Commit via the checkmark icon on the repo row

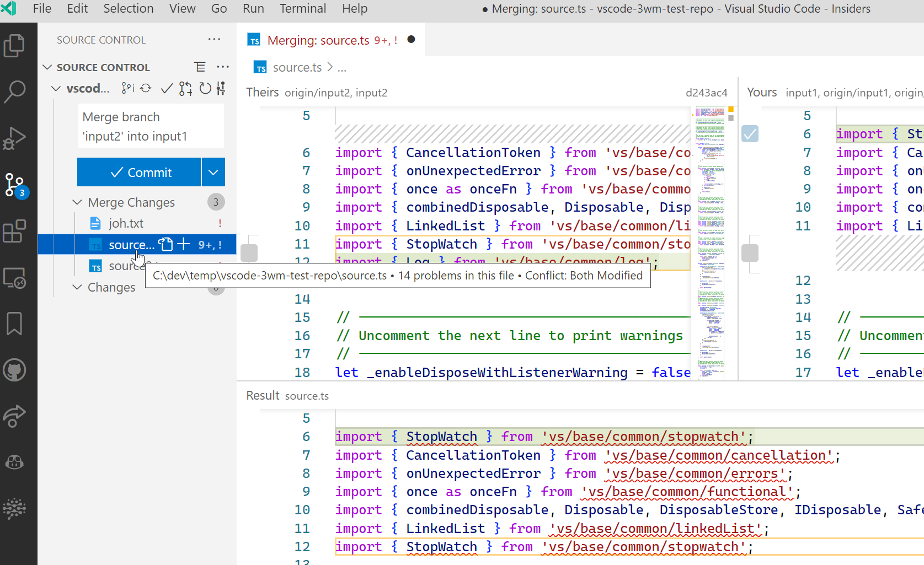(x=167, y=88)
